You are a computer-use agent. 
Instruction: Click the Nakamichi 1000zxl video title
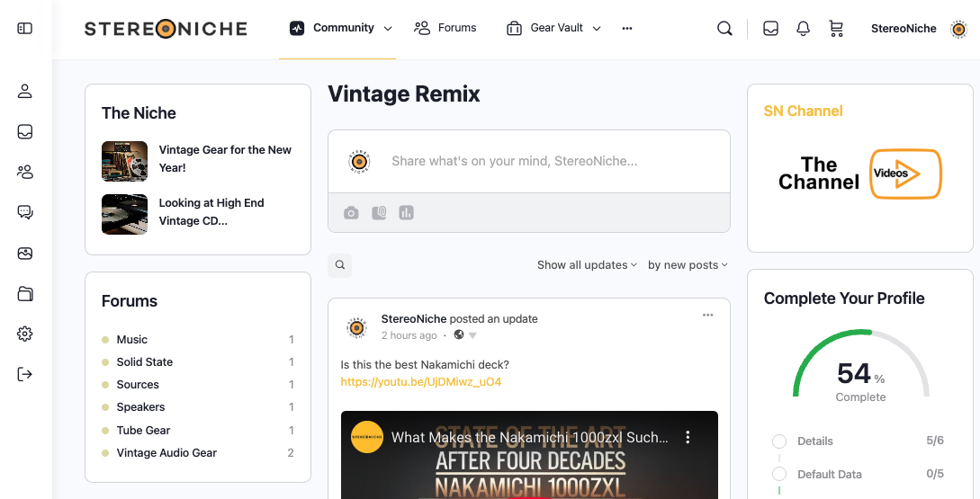[x=529, y=437]
